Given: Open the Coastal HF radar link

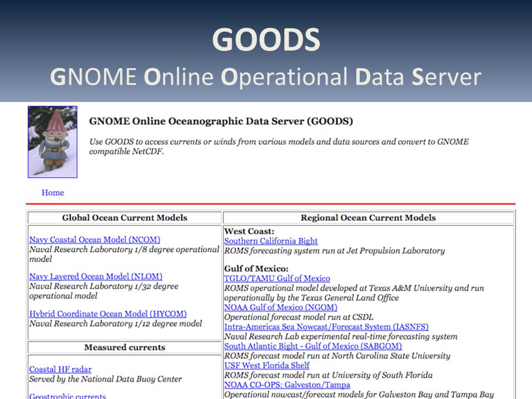Looking at the screenshot, I should [60, 369].
